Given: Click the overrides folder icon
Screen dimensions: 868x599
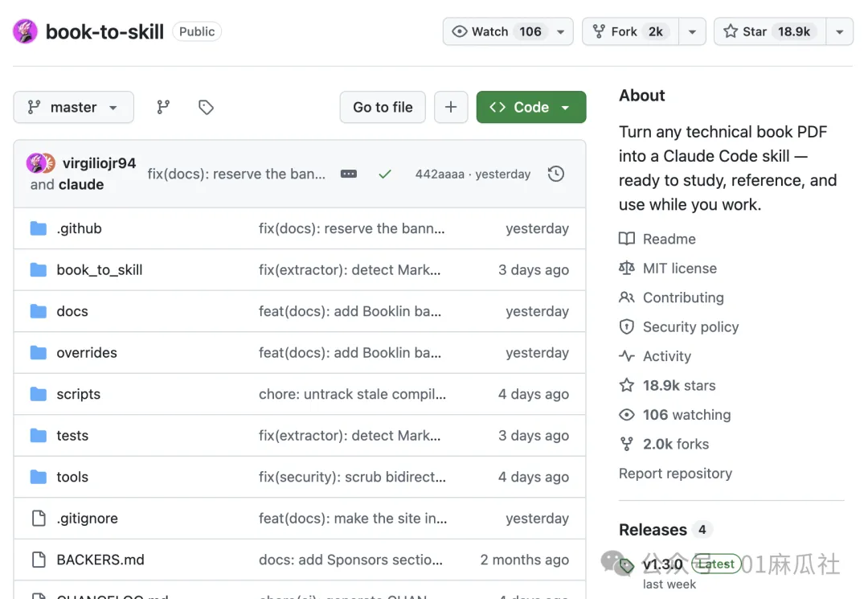Looking at the screenshot, I should pos(39,353).
